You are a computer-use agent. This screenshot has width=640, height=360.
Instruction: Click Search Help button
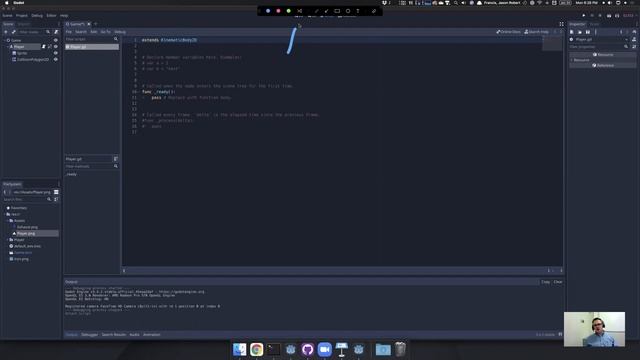536,32
